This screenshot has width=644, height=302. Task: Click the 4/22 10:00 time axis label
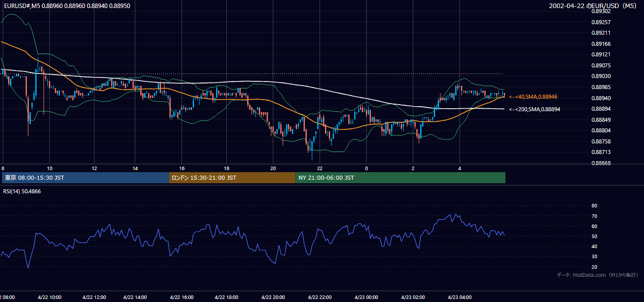49,297
